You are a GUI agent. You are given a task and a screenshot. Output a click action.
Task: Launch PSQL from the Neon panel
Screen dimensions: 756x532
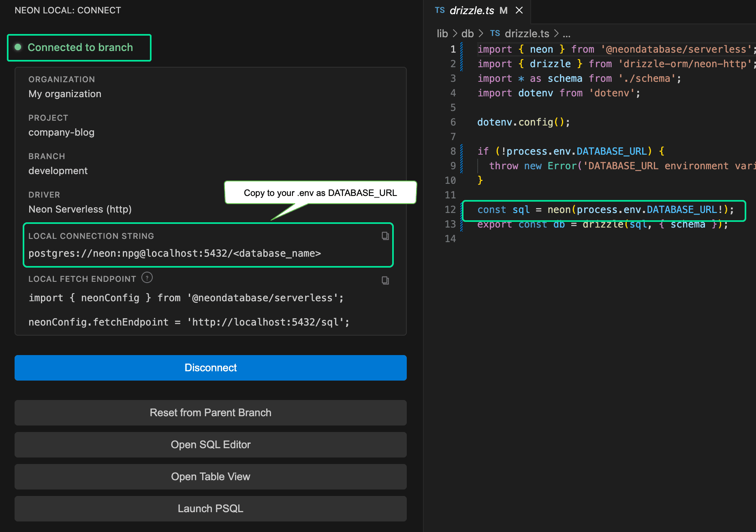coord(210,509)
